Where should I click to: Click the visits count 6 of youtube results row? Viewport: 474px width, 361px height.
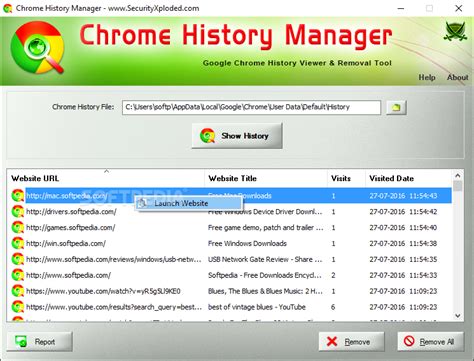333,307
